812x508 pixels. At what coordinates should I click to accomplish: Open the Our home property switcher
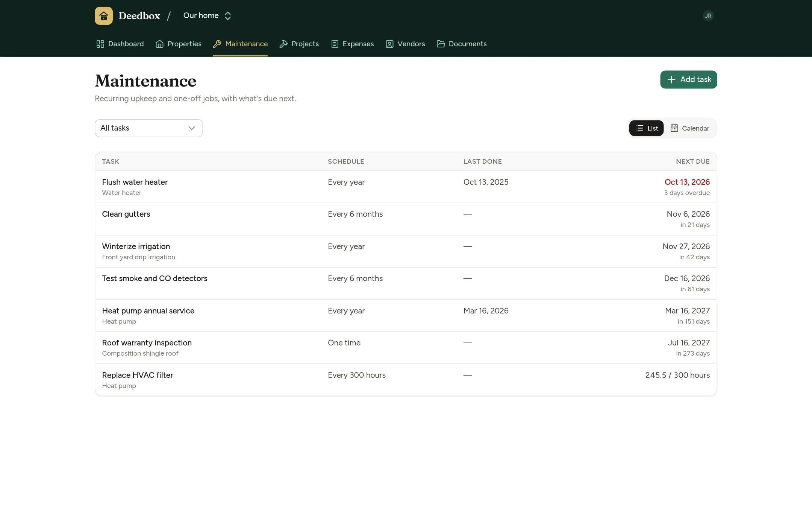207,15
